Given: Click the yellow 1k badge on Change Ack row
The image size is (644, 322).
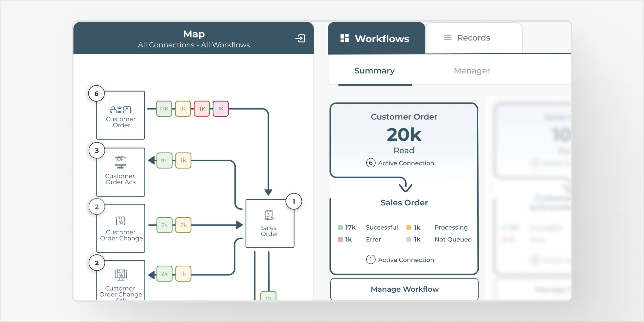Looking at the screenshot, I should coord(183,274).
